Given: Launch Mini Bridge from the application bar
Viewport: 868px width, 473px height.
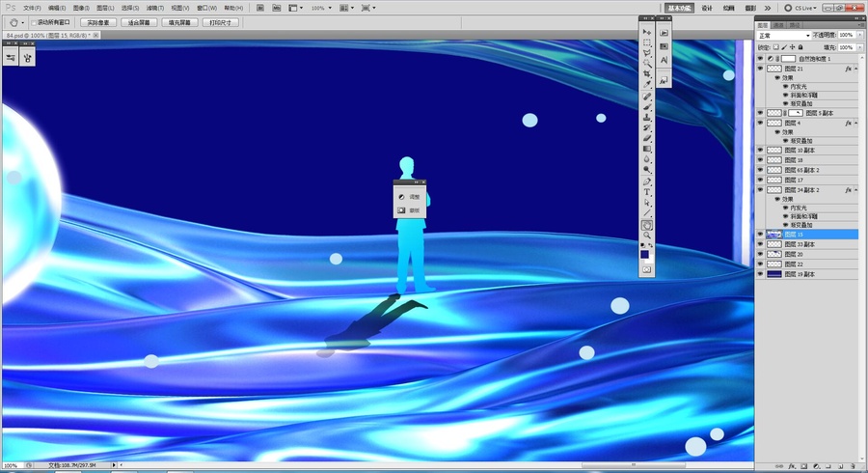Looking at the screenshot, I should coord(276,8).
